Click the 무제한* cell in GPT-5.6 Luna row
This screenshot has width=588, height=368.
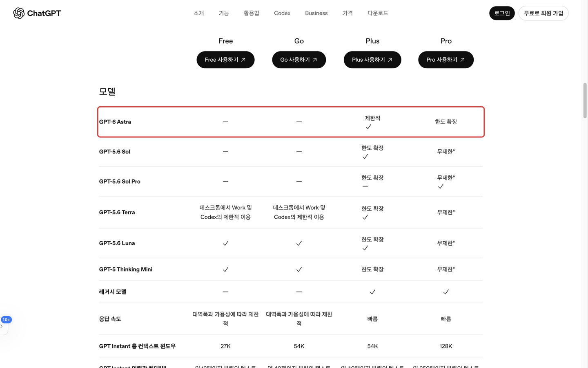pos(446,243)
